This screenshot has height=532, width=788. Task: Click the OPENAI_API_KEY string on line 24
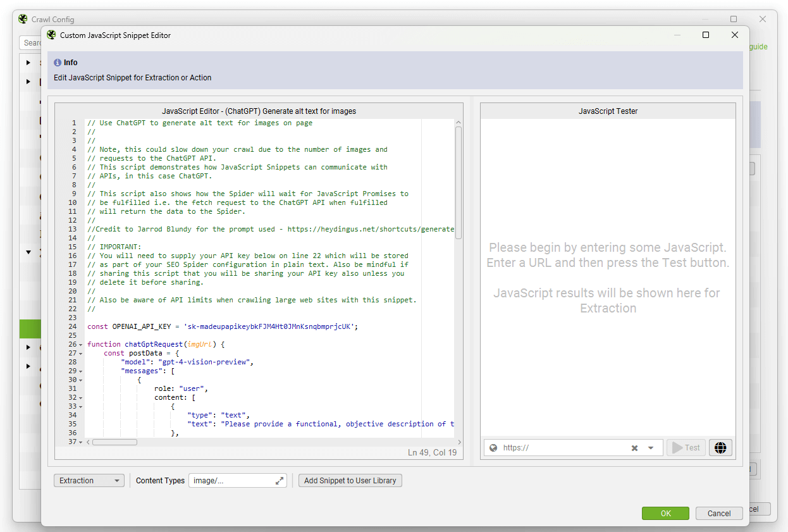pyautogui.click(x=271, y=327)
